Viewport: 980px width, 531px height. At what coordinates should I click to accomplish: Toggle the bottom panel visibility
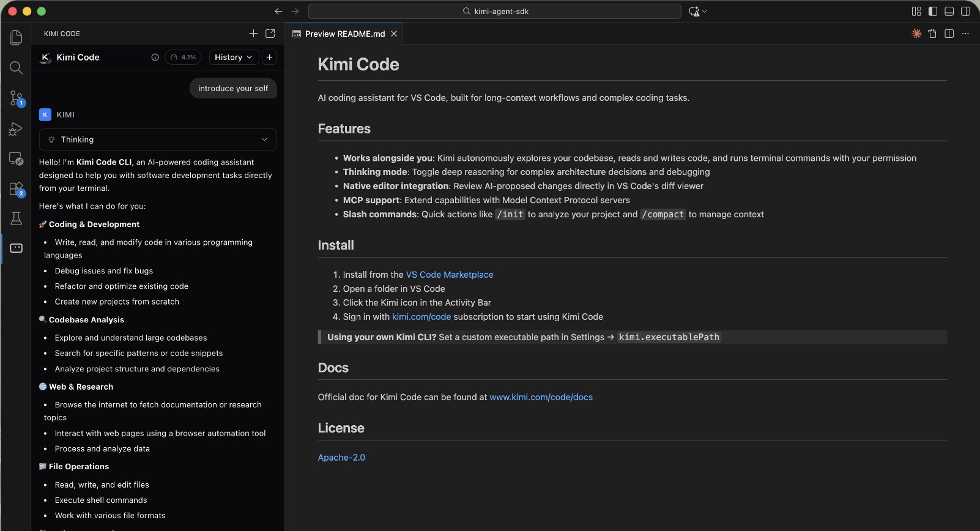point(949,11)
